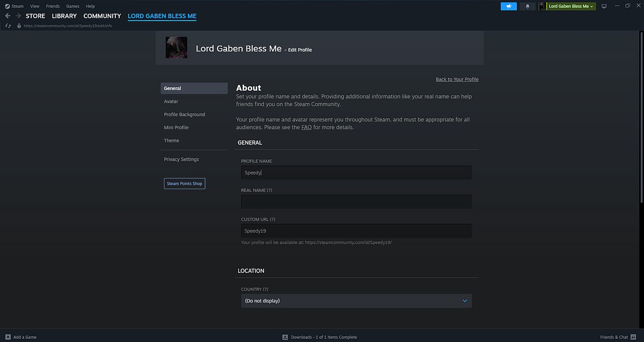Open the Friends menu
Viewport: 644px width, 342px height.
pyautogui.click(x=53, y=6)
